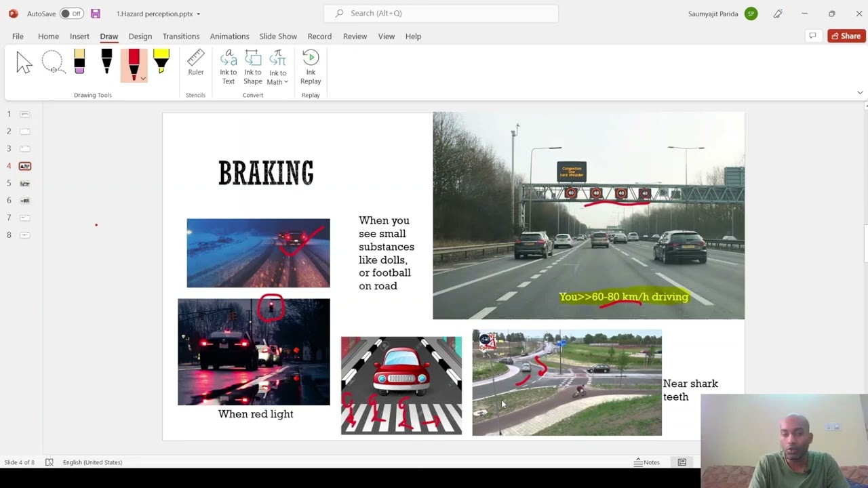Screen dimensions: 868x488
Task: Toggle the Ruler stencil
Action: (195, 63)
